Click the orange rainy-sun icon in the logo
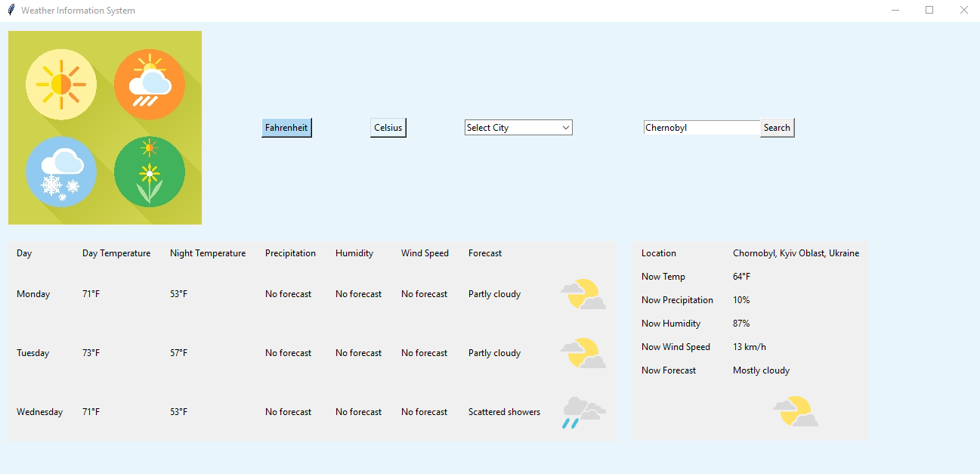The height and width of the screenshot is (474, 980). [150, 84]
